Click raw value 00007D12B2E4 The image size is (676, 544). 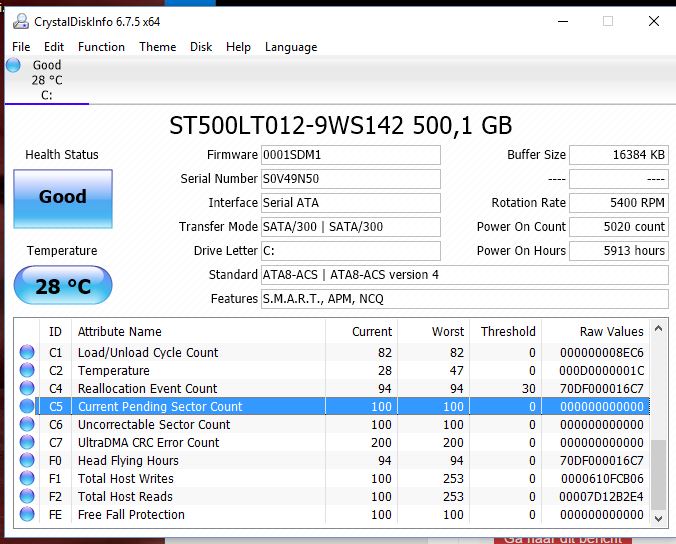(x=601, y=497)
